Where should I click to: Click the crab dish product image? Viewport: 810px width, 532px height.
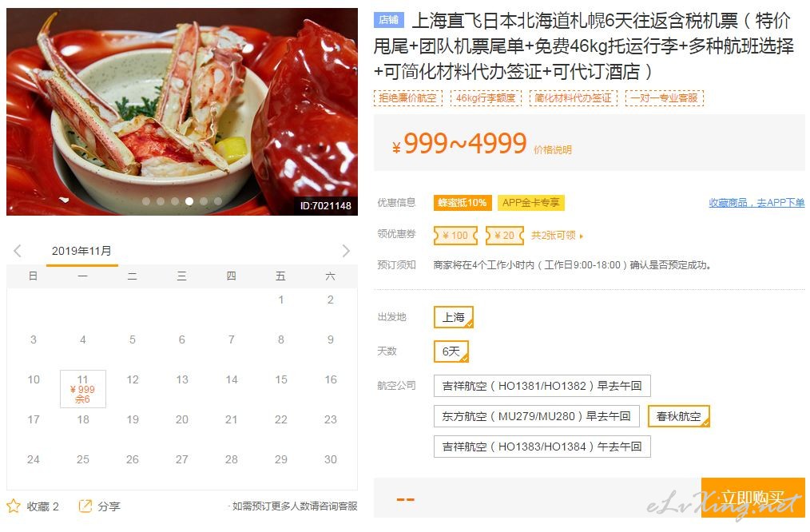182,112
